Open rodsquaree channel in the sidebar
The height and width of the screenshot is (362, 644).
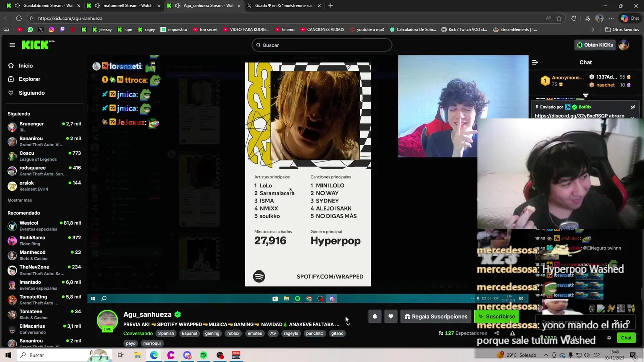pyautogui.click(x=44, y=171)
